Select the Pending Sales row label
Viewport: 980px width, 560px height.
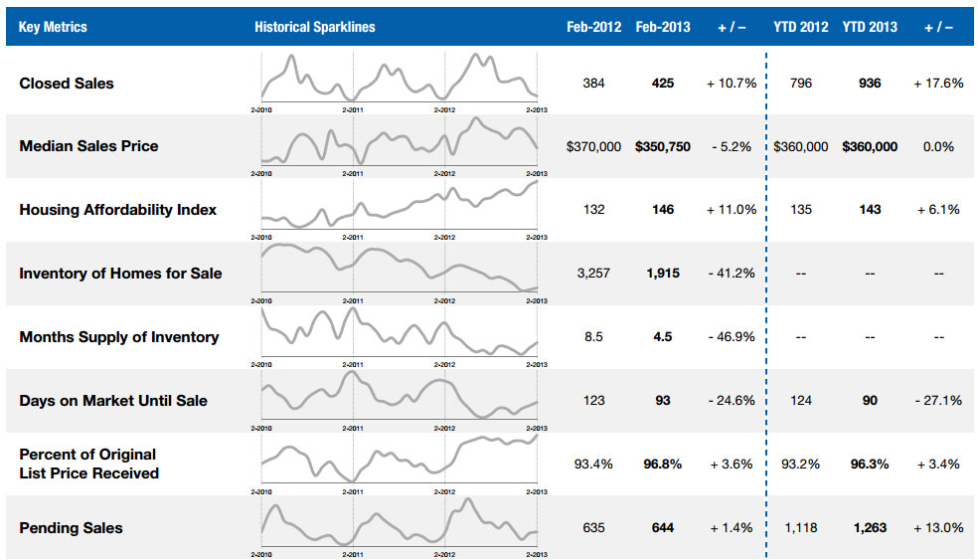[x=71, y=527]
